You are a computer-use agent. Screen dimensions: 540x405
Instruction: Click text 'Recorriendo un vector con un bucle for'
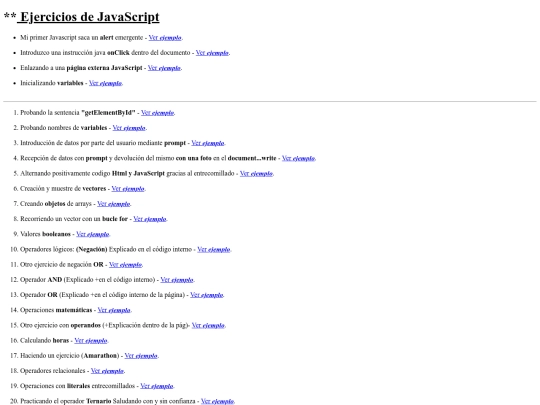[74, 218]
